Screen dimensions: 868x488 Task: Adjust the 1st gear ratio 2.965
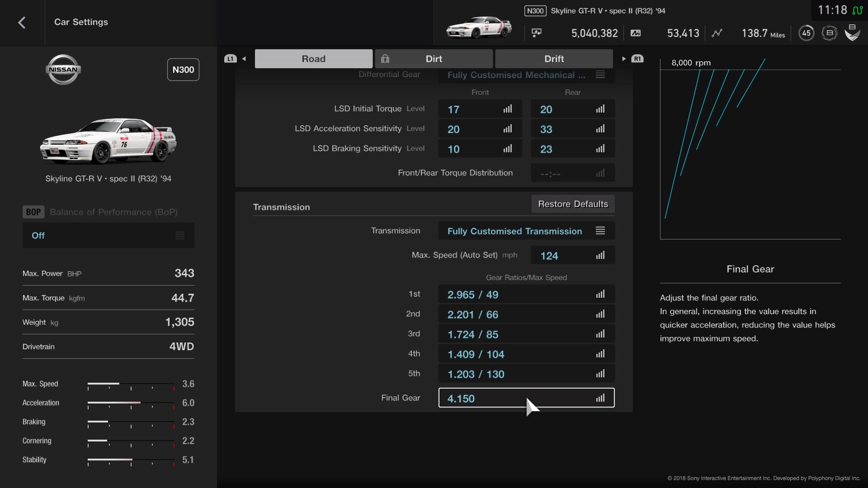click(x=526, y=294)
